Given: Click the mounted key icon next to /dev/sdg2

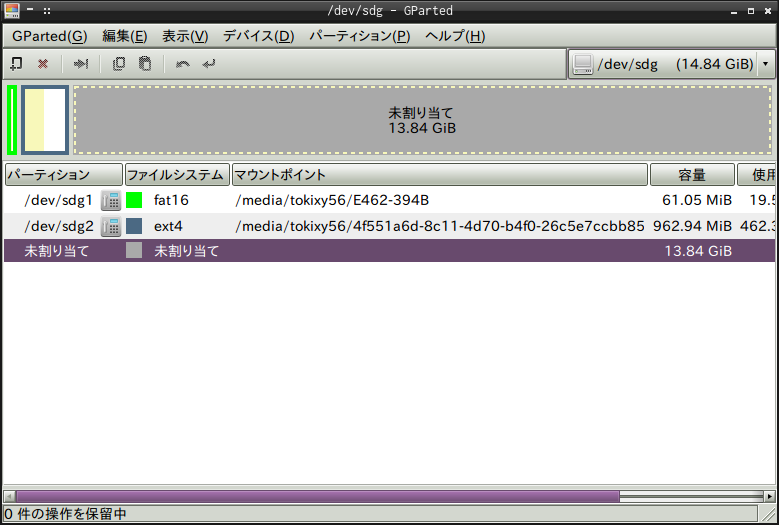Looking at the screenshot, I should (x=111, y=226).
